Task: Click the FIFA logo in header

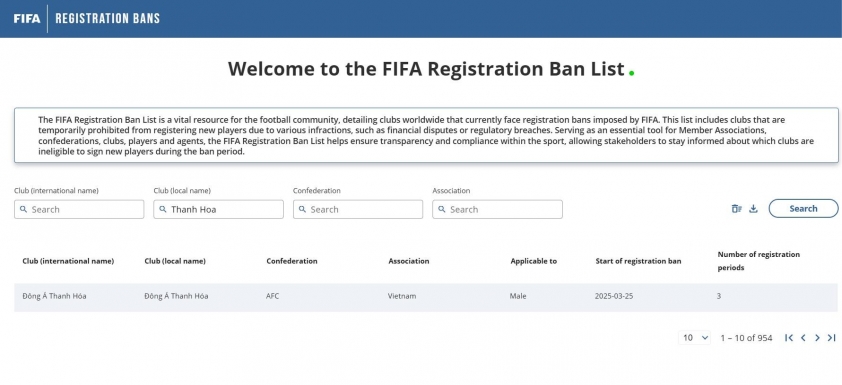Action: [x=27, y=18]
